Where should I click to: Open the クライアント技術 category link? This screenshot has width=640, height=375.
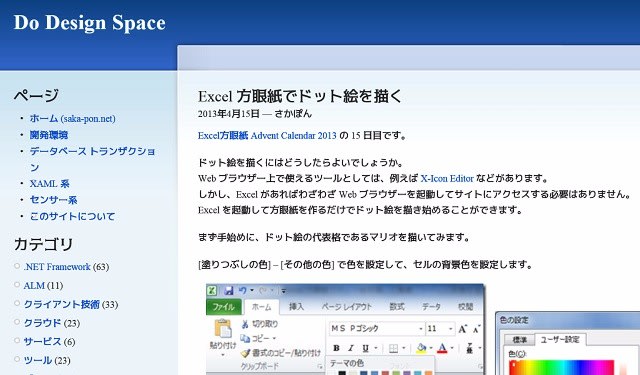[x=62, y=304]
